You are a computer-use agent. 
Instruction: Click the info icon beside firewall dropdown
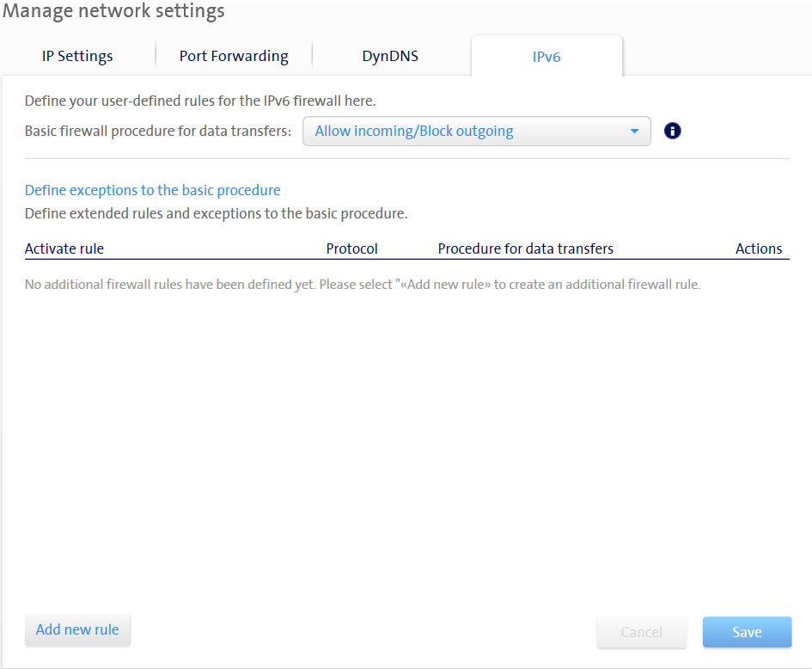tap(673, 131)
